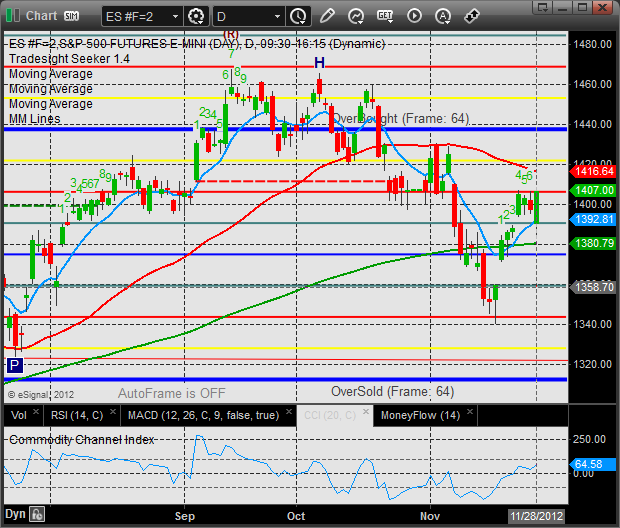The image size is (620, 528).
Task: Click the play bar replay icon
Action: (x=414, y=16)
